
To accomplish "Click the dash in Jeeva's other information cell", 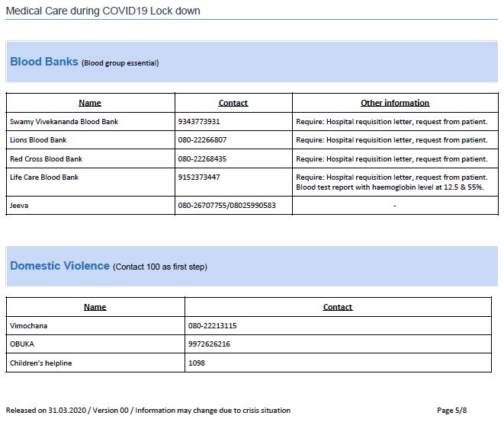I will pos(395,206).
